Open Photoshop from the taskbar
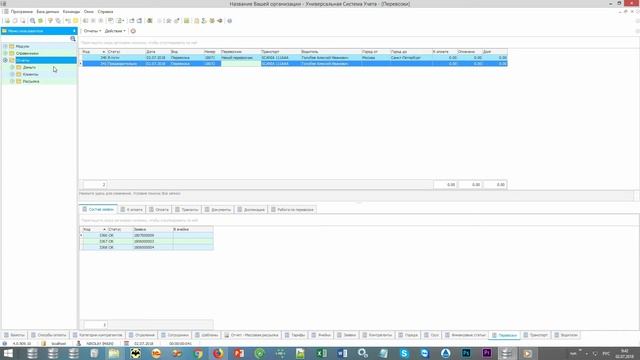Screen dimensions: 640x360 [x=466, y=353]
